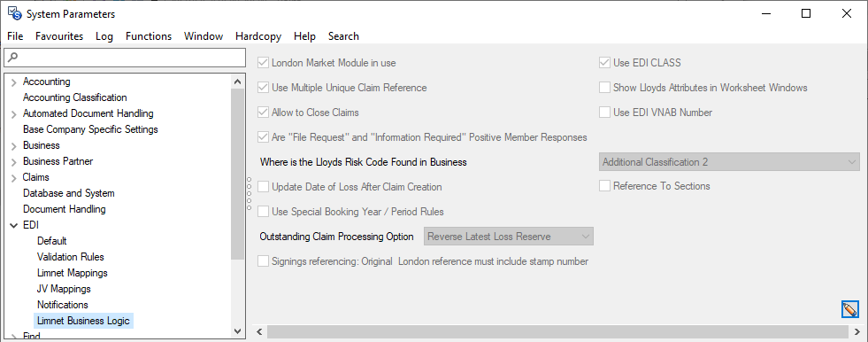Select Base Company Specific Settings
868x342 pixels.
[x=90, y=129]
